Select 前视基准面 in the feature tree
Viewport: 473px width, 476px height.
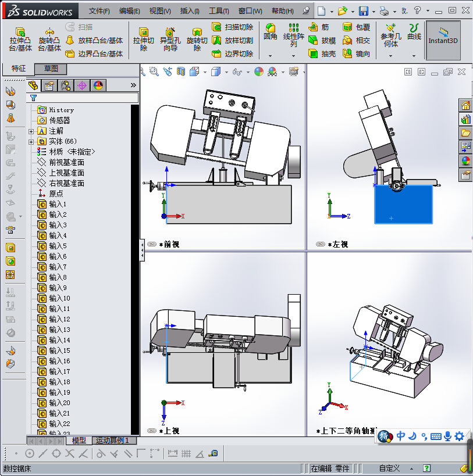coord(66,162)
